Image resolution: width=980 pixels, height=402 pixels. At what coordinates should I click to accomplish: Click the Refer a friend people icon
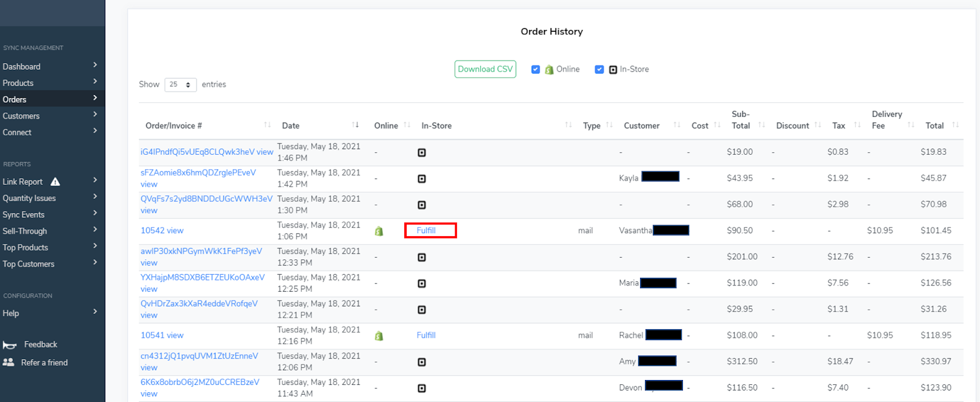pos(9,362)
